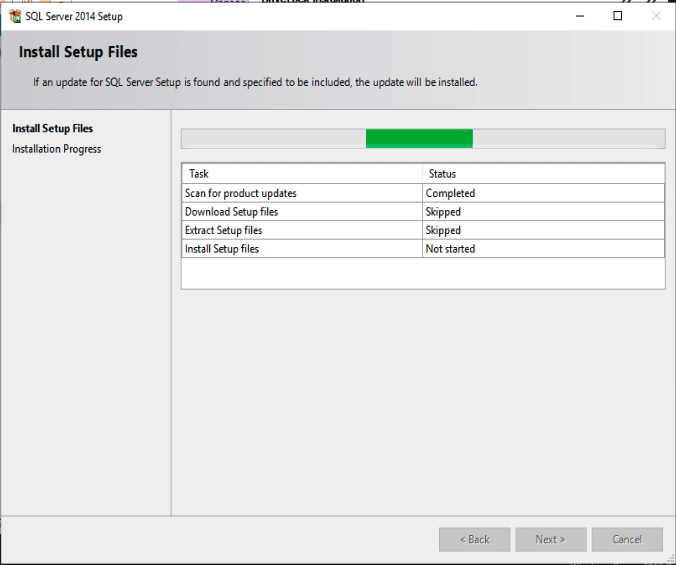Click the Install Setup Files page heading

[78, 52]
